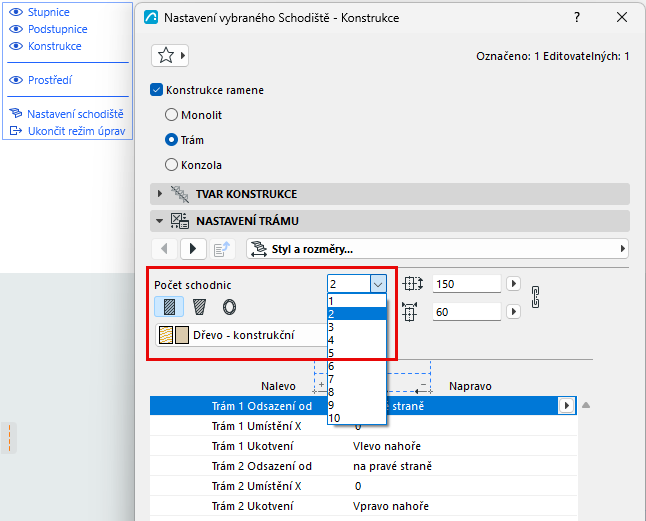The image size is (646, 521).
Task: Click the TVAR KONSTRUKCE panel icon
Action: pos(180,194)
